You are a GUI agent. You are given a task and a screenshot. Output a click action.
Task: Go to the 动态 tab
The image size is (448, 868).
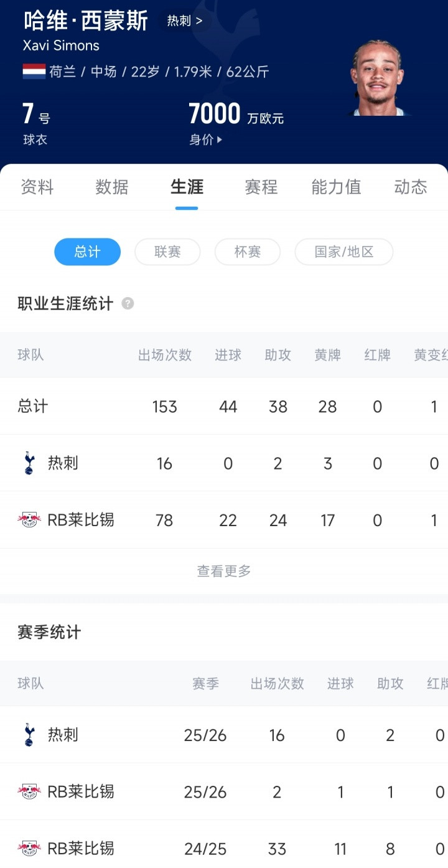411,187
